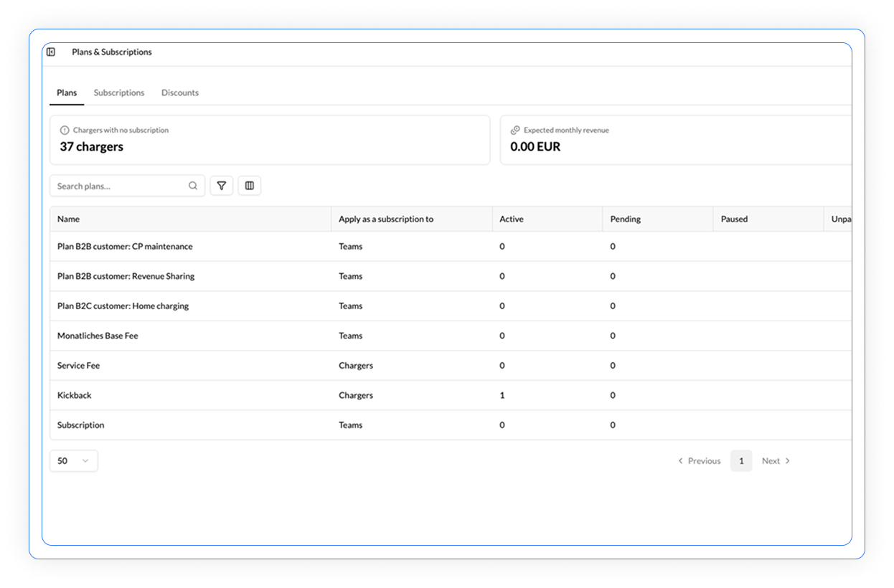Go to the Previous page

point(699,461)
